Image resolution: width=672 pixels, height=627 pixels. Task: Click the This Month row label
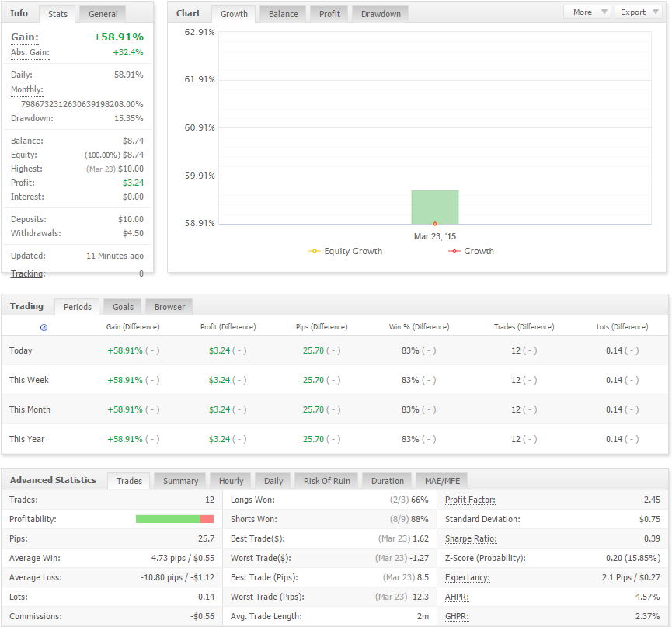[x=30, y=409]
